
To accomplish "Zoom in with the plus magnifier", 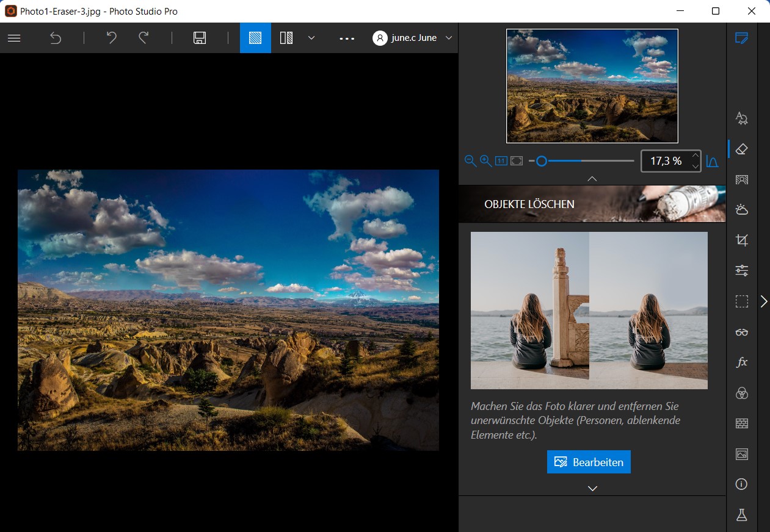I will point(485,160).
